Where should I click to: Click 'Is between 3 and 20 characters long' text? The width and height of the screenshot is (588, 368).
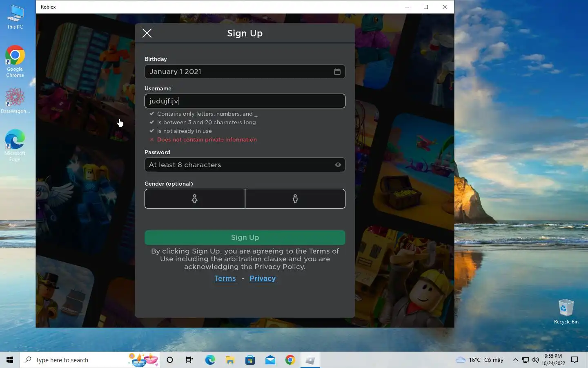(207, 122)
